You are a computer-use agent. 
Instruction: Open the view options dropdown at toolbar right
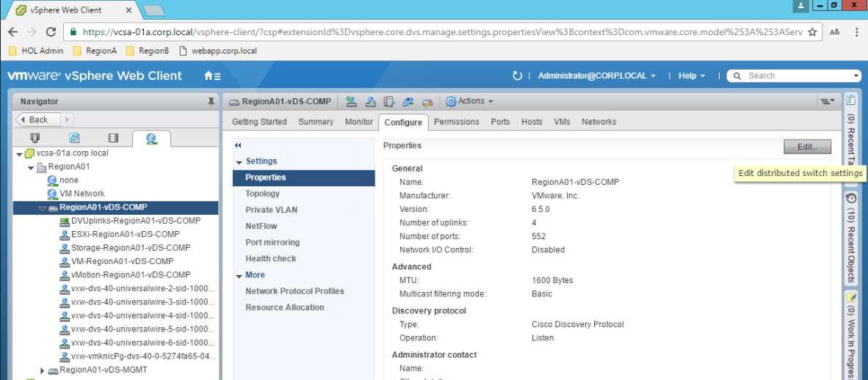click(828, 101)
